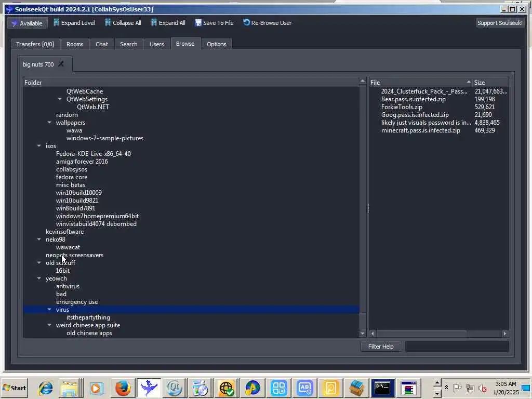Click the Expand All toolbar icon
Image resolution: width=532 pixels, height=399 pixels.
(x=154, y=23)
